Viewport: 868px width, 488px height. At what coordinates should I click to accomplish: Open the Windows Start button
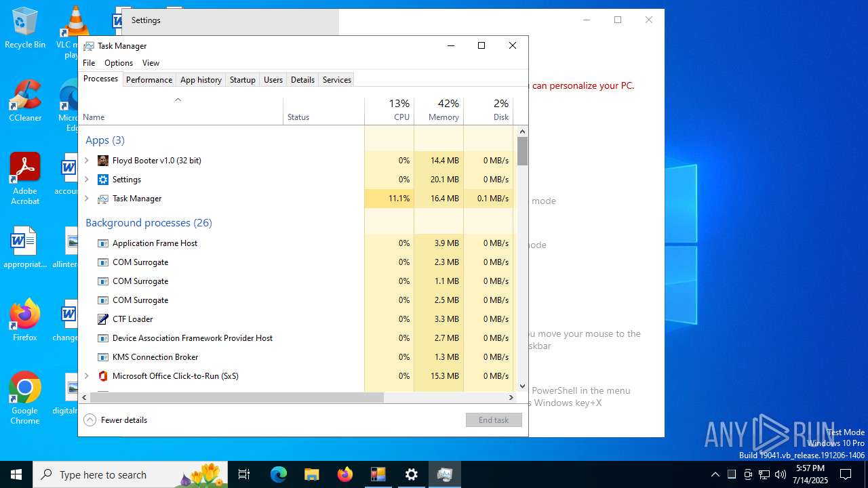(x=16, y=474)
